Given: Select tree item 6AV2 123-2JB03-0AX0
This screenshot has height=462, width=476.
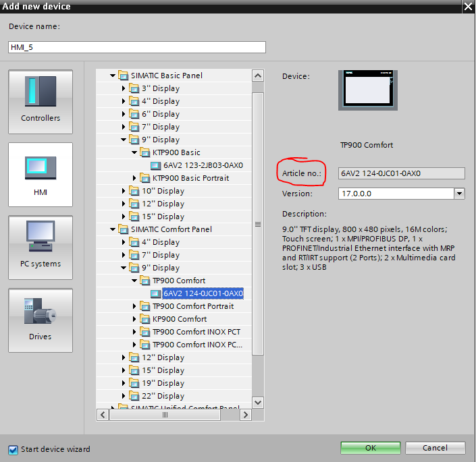Looking at the screenshot, I should click(203, 165).
